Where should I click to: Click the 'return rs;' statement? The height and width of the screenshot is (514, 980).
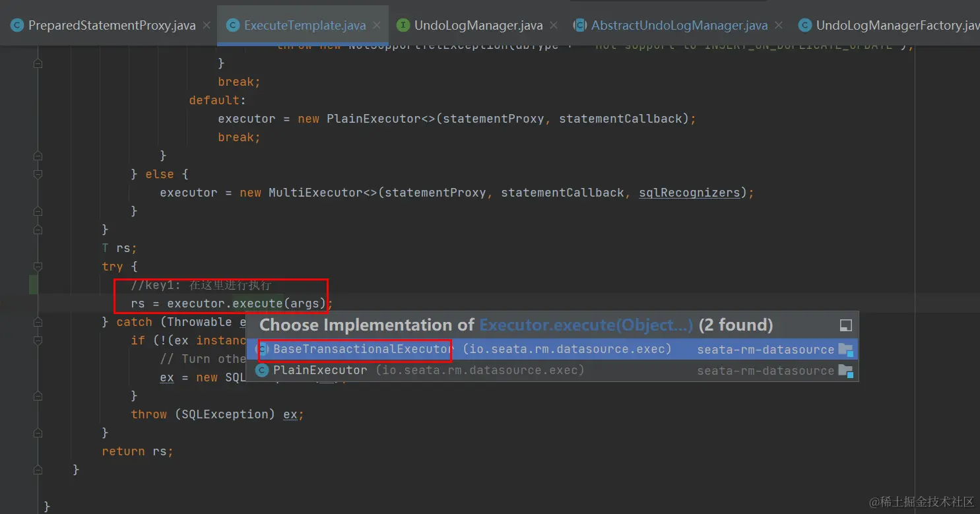click(x=137, y=451)
